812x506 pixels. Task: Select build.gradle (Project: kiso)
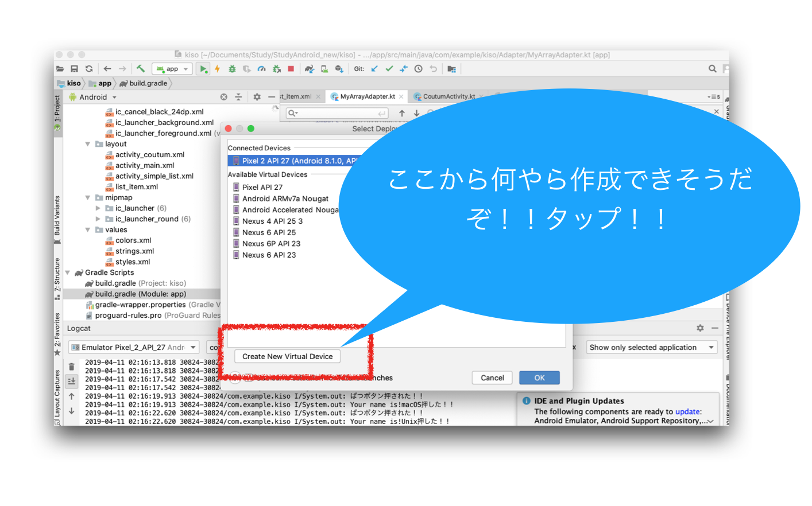coord(141,283)
